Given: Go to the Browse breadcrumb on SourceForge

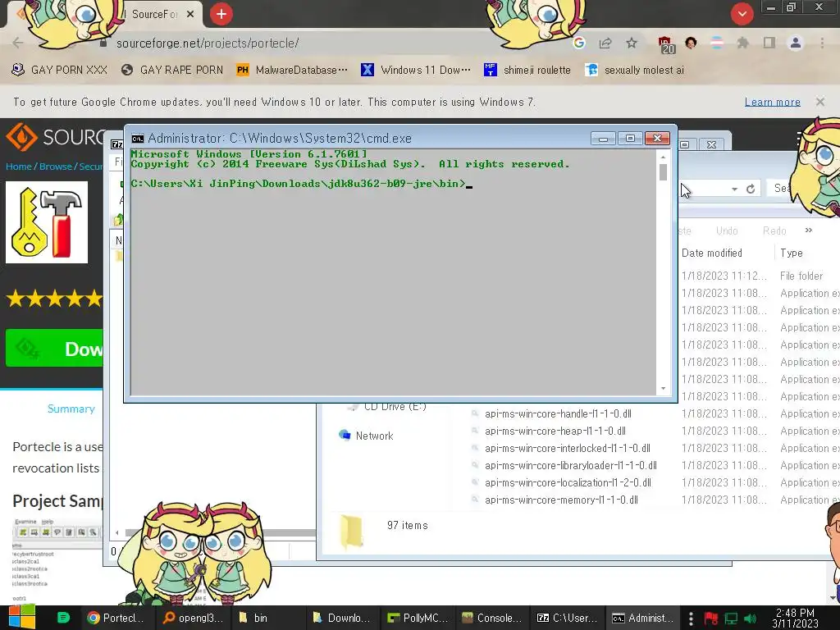Looking at the screenshot, I should tap(55, 166).
